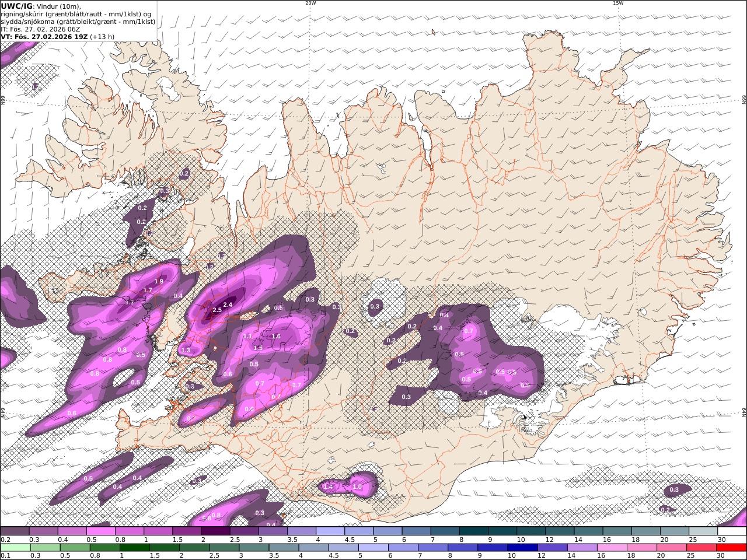Pick the pale grey snow swatch labeled 25
Image resolution: width=747 pixels, height=560 pixels.
click(x=703, y=531)
